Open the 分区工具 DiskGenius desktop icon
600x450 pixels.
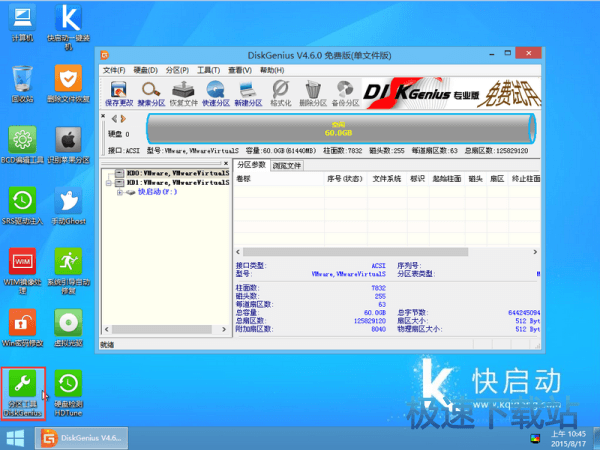[x=23, y=393]
